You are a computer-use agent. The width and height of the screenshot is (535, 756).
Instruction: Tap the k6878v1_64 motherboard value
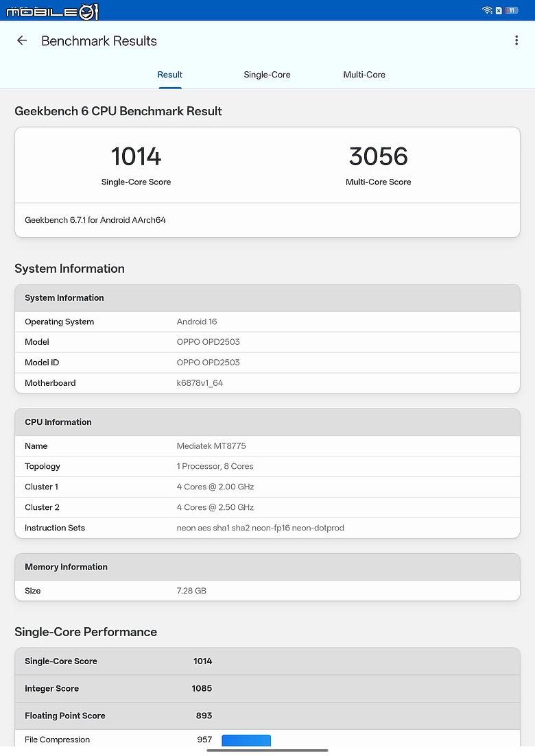[200, 383]
